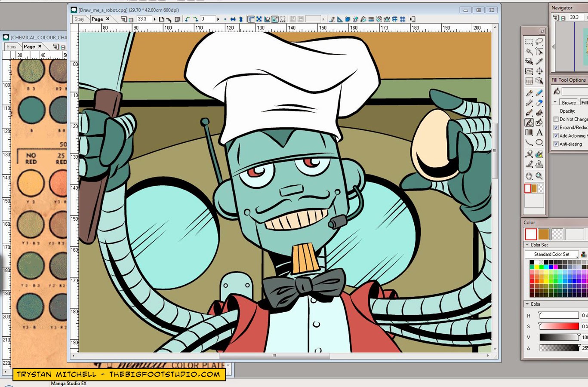Click the last blue grid icon in the toolbar

click(x=403, y=19)
